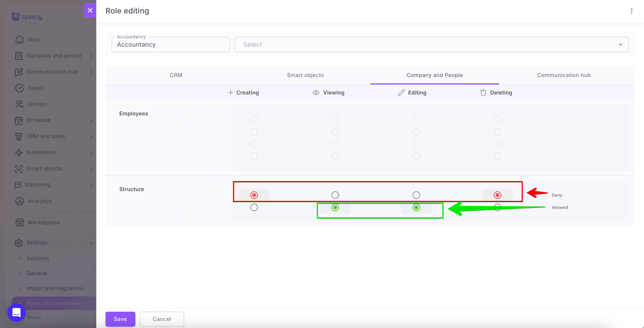Click the Groups people icon
This screenshot has width=644, height=328.
[x=20, y=104]
